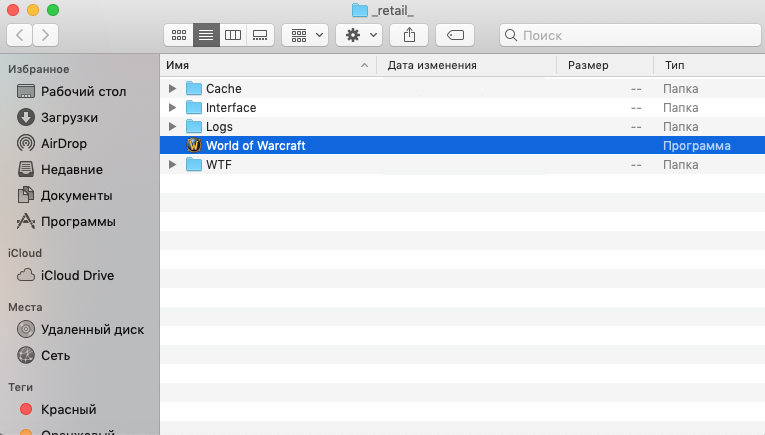Open iCloud Drive in the sidebar
The height and width of the screenshot is (435, 765).
(x=77, y=275)
